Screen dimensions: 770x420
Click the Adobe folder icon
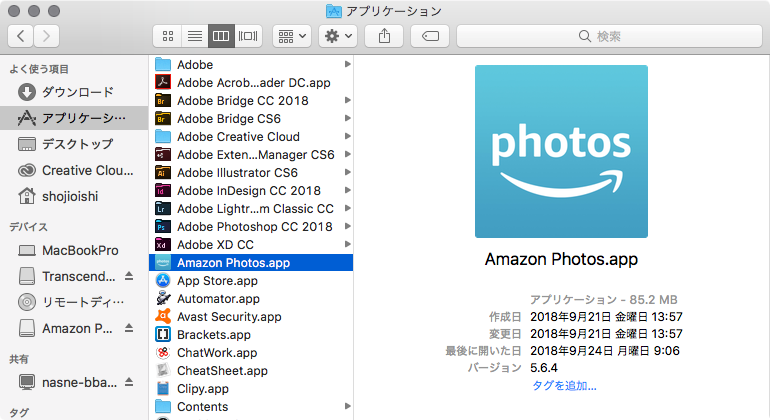coord(163,64)
